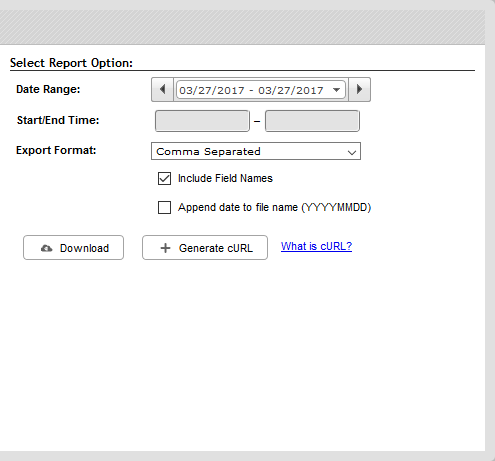Focus the Start Time field
The height and width of the screenshot is (461, 495).
tap(202, 121)
